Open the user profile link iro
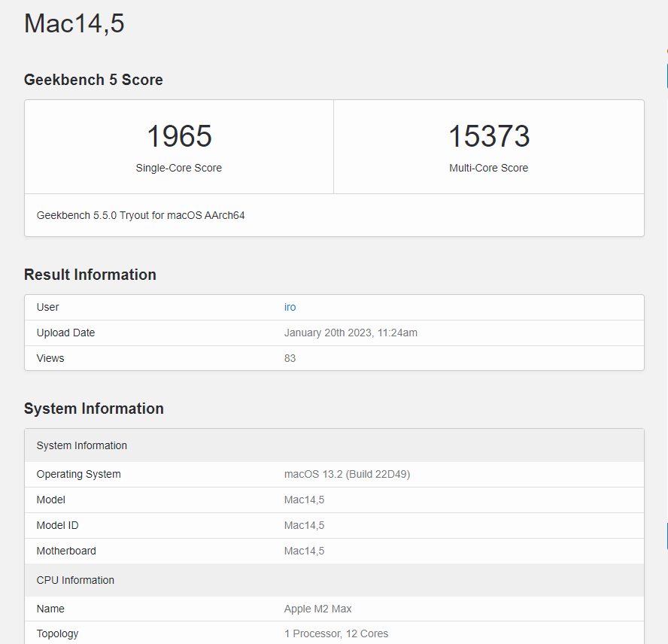 pyautogui.click(x=290, y=307)
